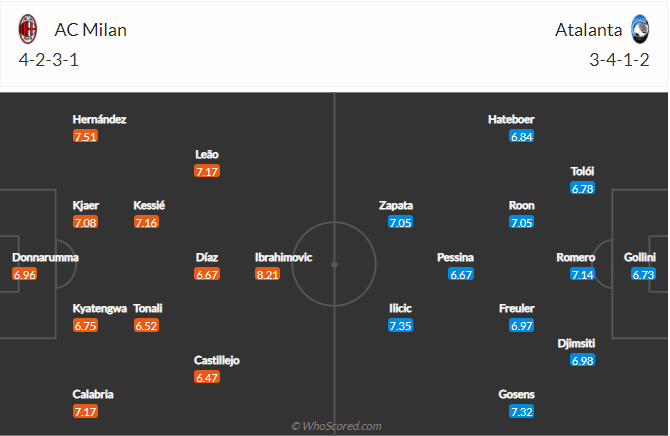Screen dimensions: 670x436
Task: Click Pessina's 6.67 rating badge
Action: point(461,274)
